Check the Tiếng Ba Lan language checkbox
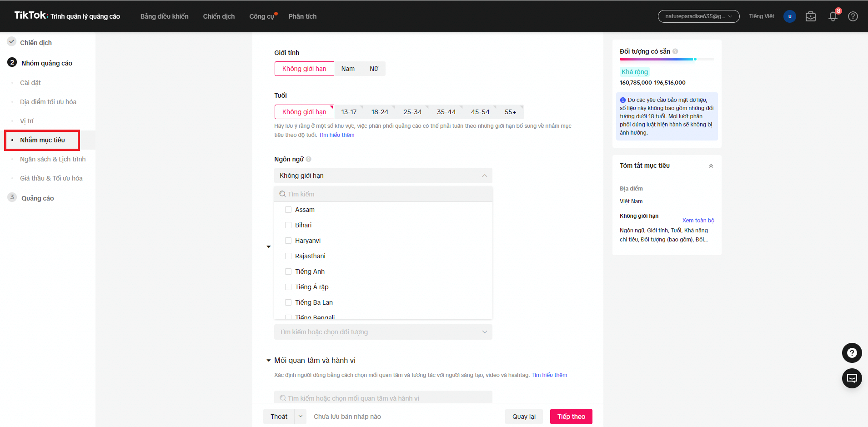Viewport: 868px width, 427px height. pyautogui.click(x=288, y=302)
